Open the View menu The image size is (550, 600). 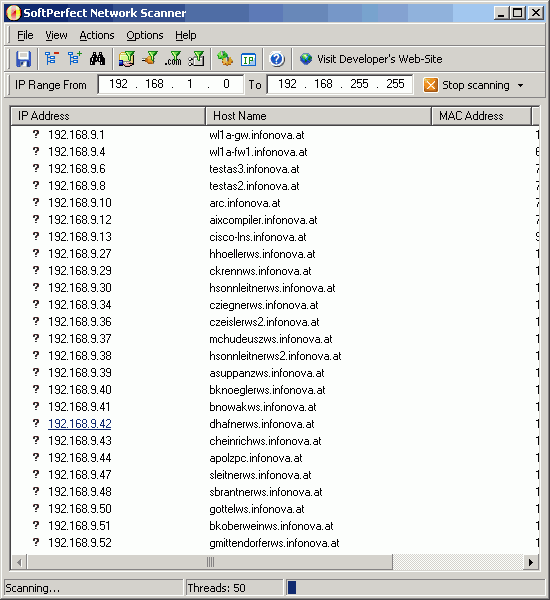(56, 35)
